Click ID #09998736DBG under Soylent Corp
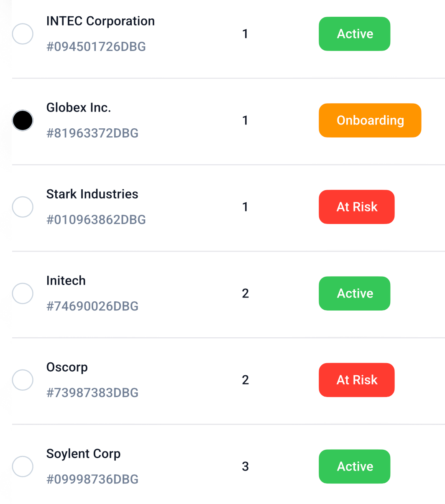Image resolution: width=445 pixels, height=504 pixels. pyautogui.click(x=92, y=479)
